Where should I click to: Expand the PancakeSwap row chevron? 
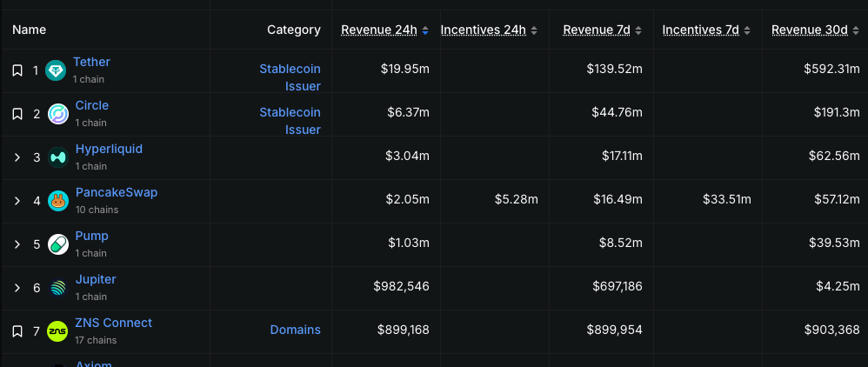click(x=17, y=201)
